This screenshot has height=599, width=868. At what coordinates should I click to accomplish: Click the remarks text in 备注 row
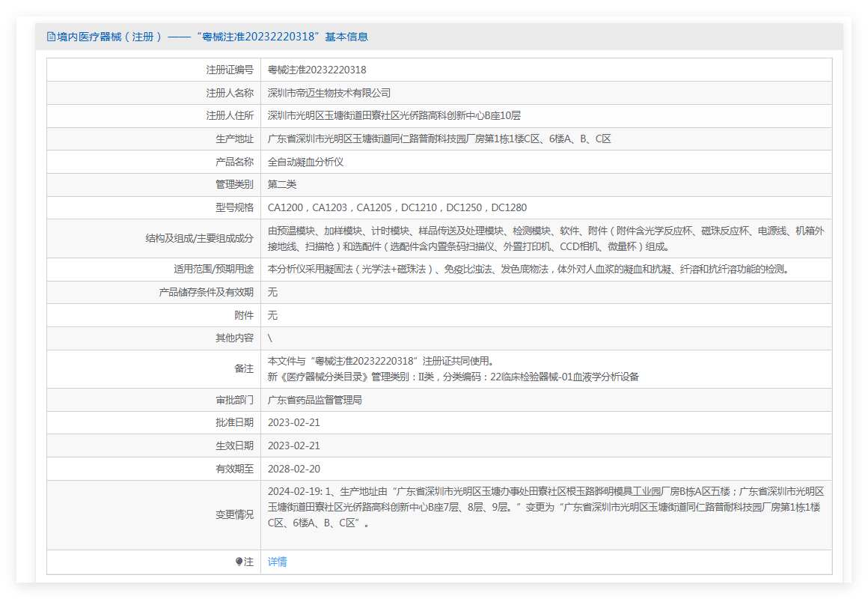[x=453, y=368]
